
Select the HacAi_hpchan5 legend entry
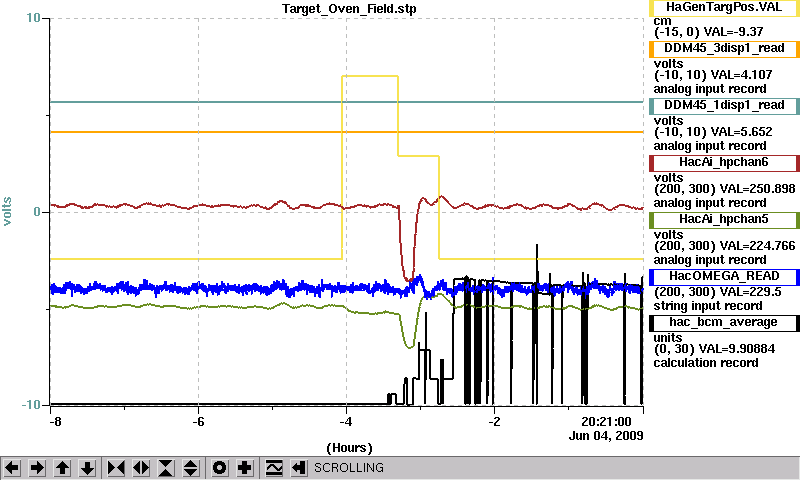click(x=724, y=220)
